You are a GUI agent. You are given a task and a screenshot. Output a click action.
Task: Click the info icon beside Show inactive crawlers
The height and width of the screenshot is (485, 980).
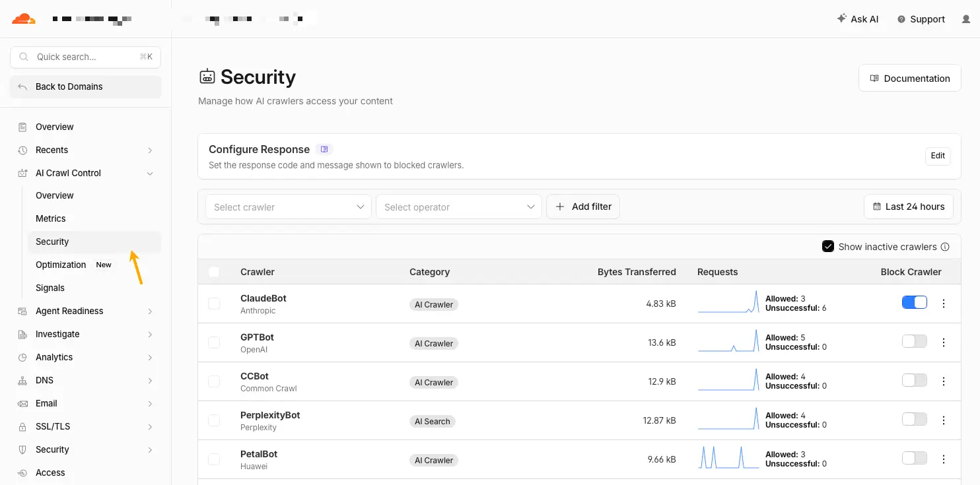click(x=945, y=247)
